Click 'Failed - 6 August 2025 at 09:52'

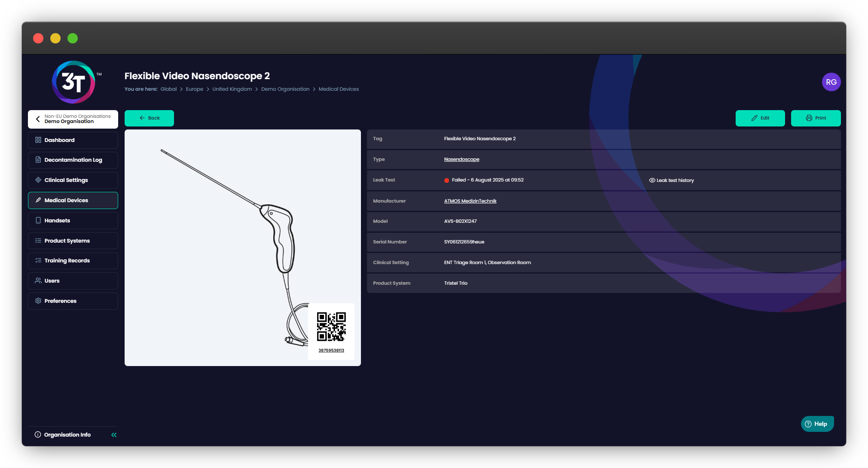pos(488,180)
